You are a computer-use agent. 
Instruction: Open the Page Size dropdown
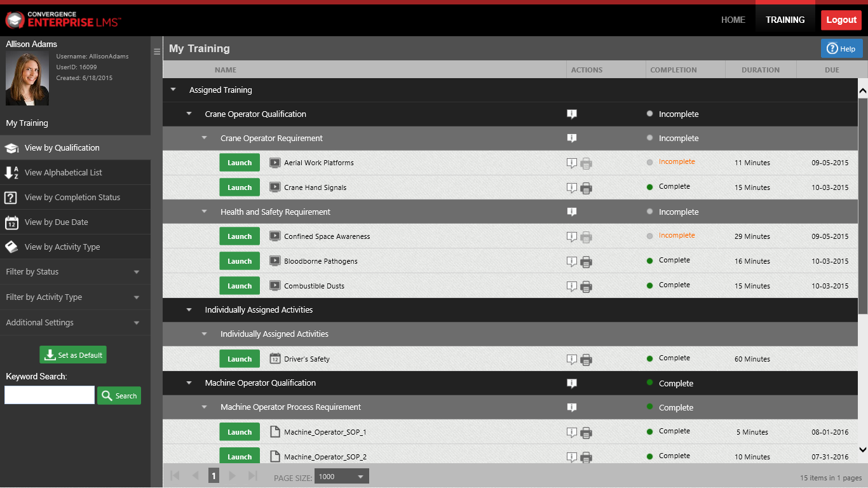[342, 476]
